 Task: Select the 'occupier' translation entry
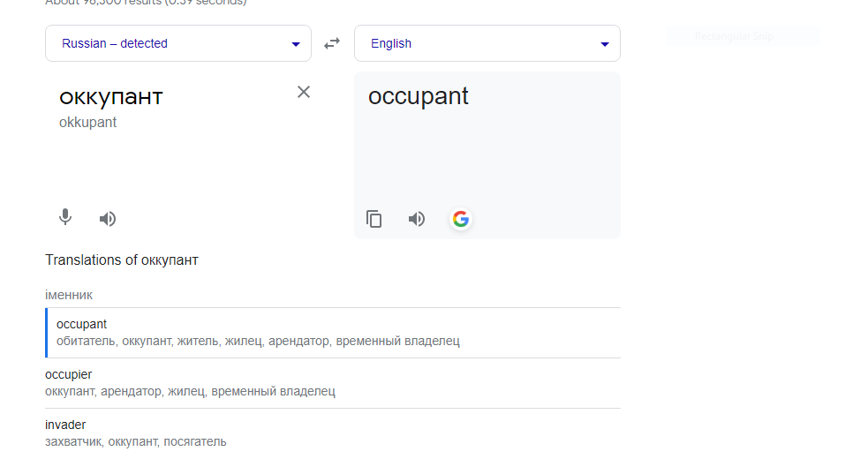68,374
